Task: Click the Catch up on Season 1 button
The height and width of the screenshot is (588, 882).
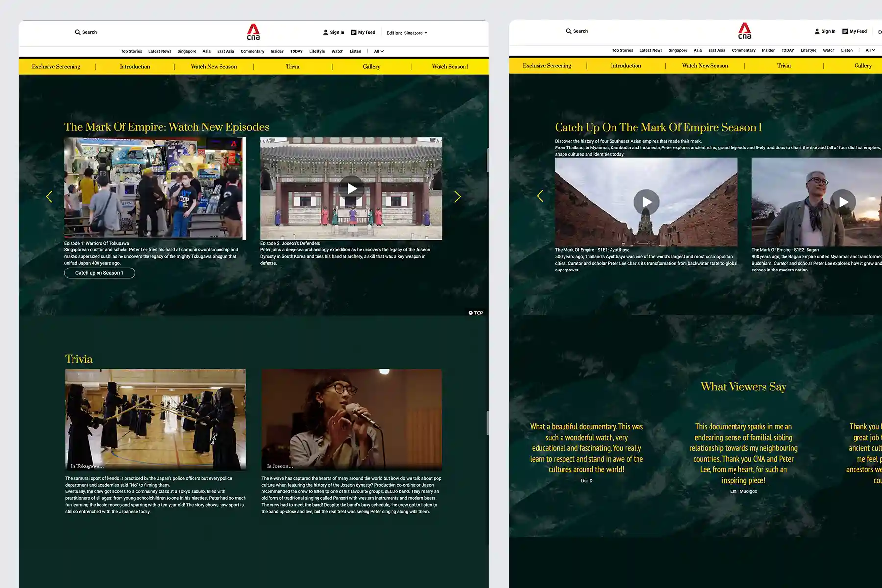Action: [x=99, y=273]
